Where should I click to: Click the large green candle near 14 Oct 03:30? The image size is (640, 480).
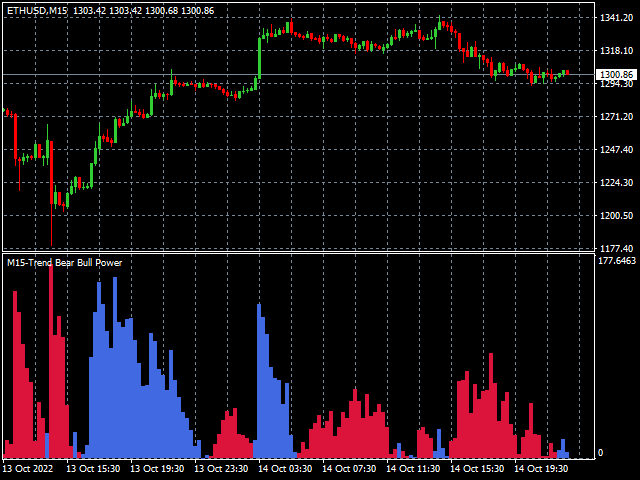click(259, 60)
